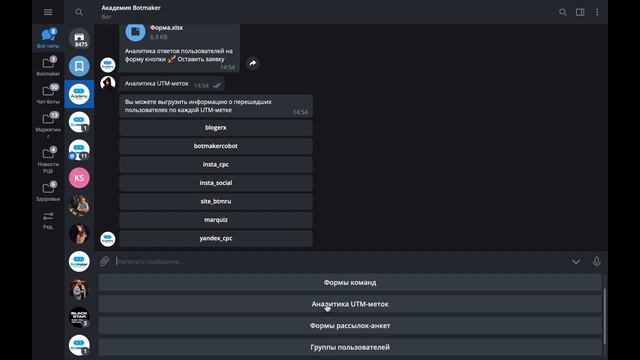
Task: Click the chat list search icon
Action: [x=79, y=12]
